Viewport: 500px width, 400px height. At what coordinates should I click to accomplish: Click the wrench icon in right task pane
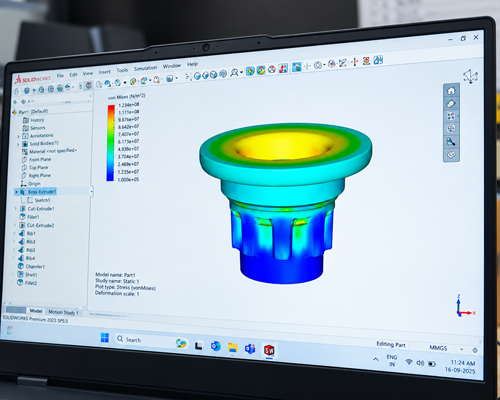(451, 142)
